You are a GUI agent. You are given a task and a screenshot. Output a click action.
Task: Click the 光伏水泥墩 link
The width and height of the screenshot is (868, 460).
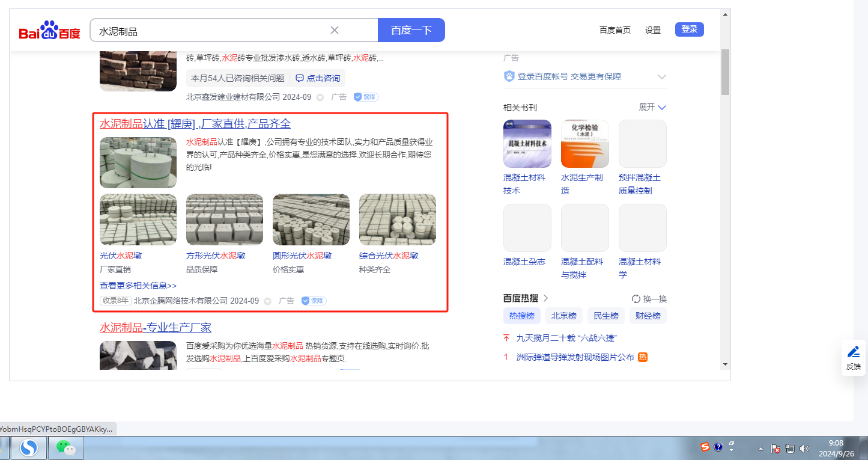tap(121, 256)
